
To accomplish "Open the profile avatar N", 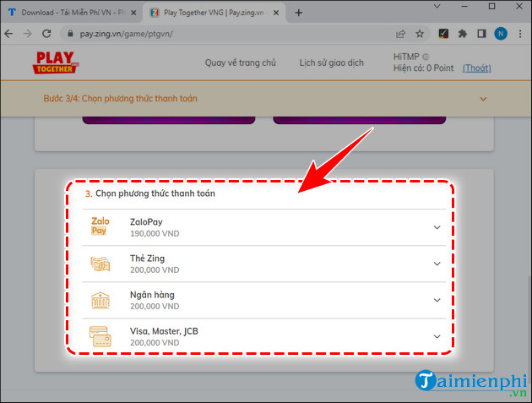I will [501, 34].
